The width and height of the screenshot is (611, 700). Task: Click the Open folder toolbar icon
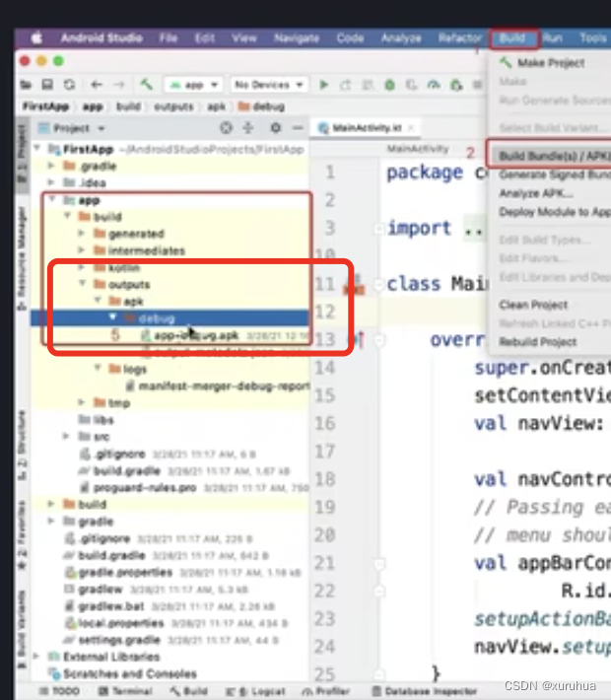tap(27, 85)
